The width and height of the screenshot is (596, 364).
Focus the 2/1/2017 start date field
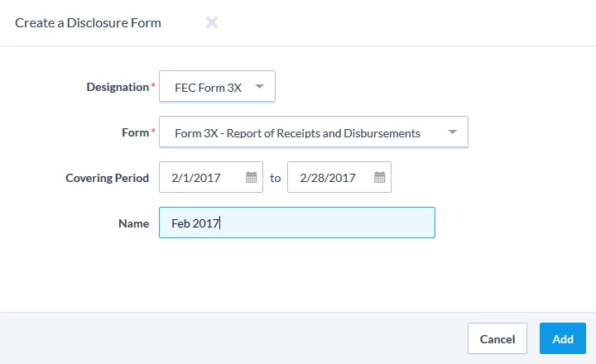click(x=211, y=177)
